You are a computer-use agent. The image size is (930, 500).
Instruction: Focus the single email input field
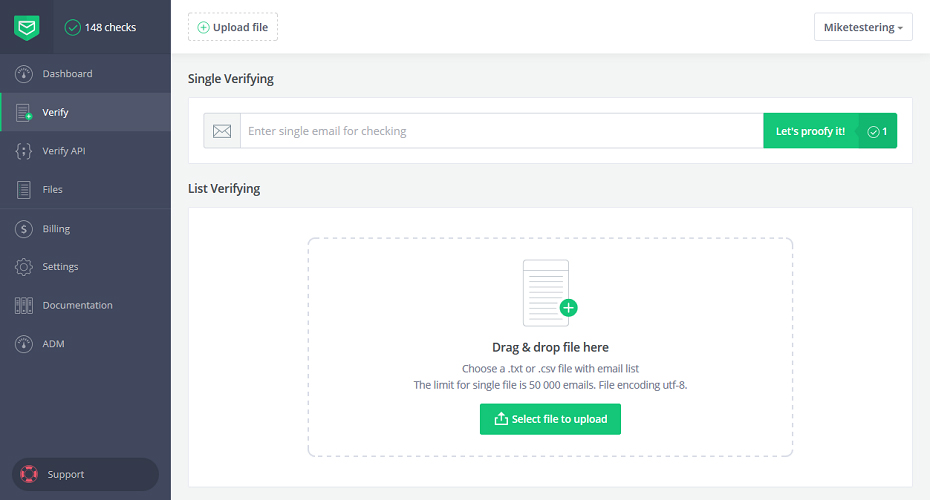(501, 131)
